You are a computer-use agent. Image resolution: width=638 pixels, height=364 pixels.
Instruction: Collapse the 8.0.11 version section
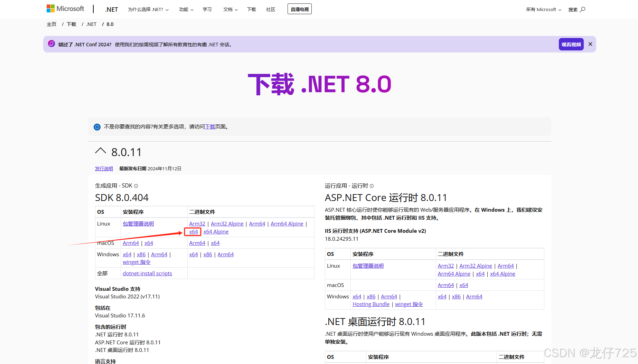(101, 151)
